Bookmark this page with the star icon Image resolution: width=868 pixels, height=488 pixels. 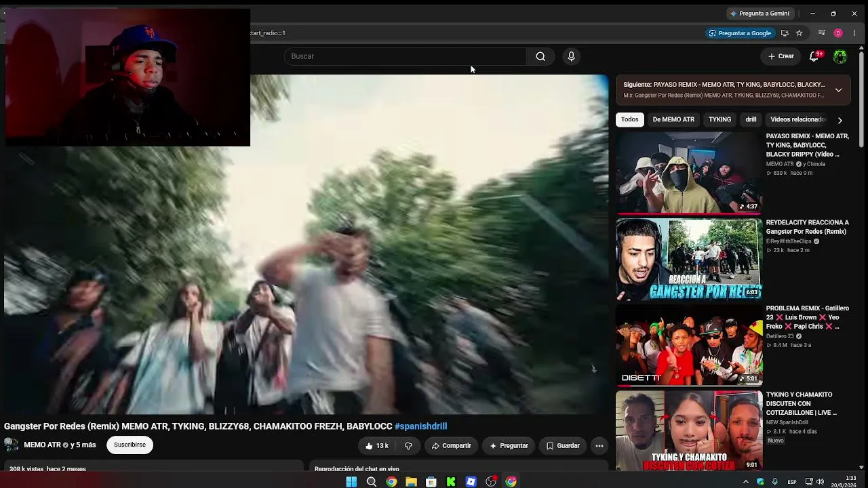[x=800, y=33]
